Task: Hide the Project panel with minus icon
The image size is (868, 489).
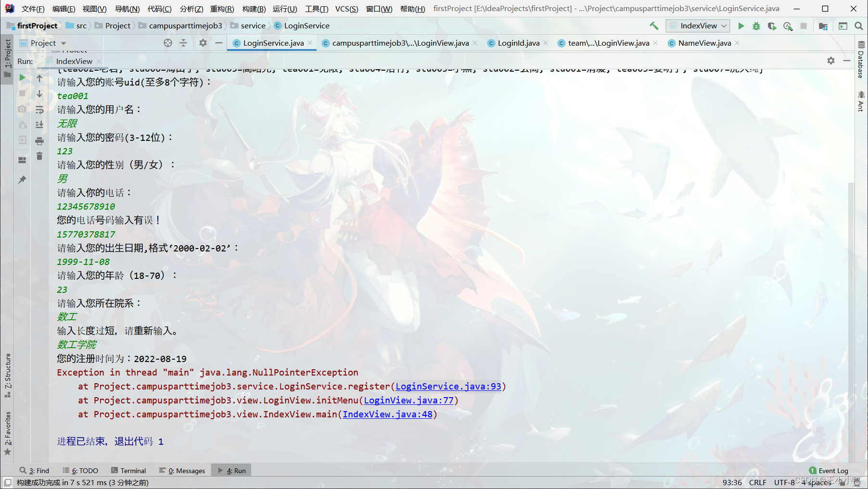Action: [219, 43]
